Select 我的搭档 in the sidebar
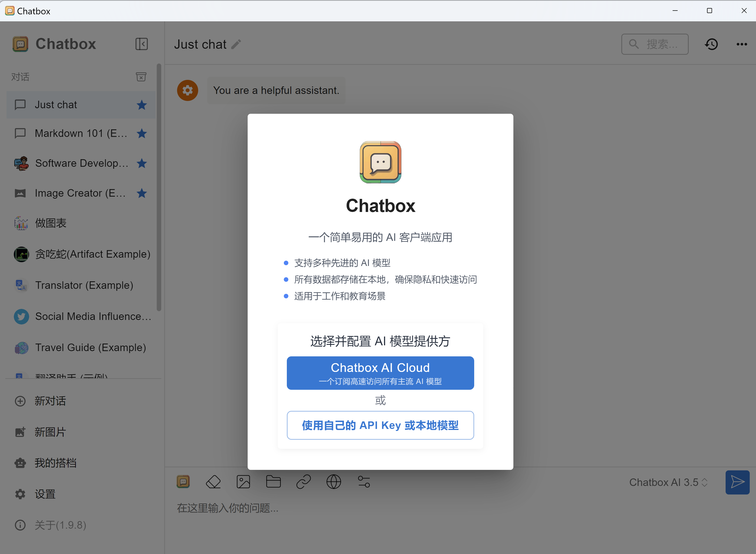Screen dimensions: 756x554 (55, 463)
